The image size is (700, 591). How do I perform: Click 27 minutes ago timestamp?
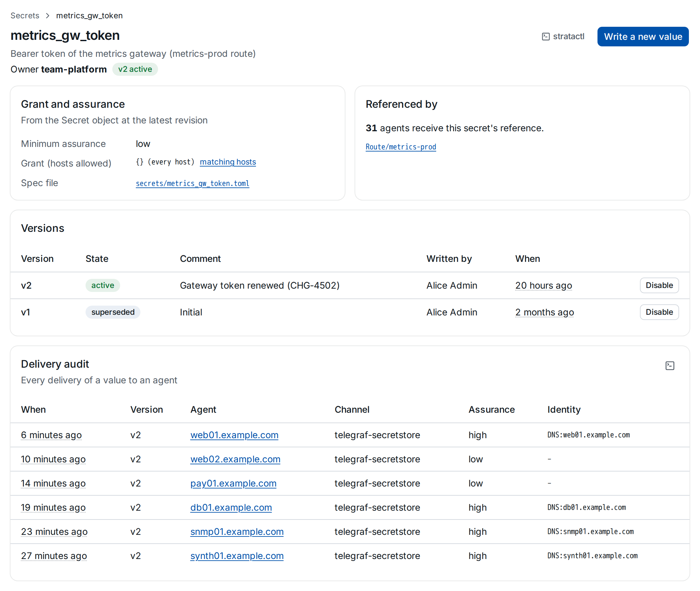tap(54, 555)
